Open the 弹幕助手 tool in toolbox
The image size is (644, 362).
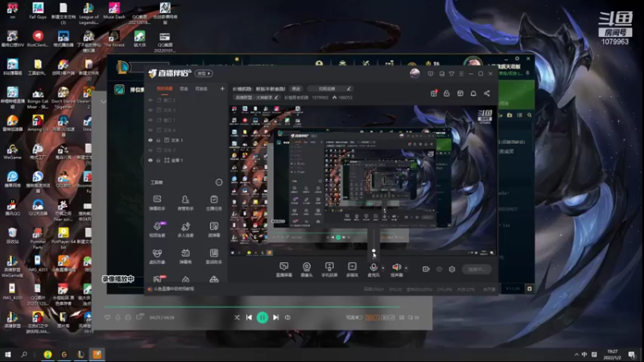157,203
